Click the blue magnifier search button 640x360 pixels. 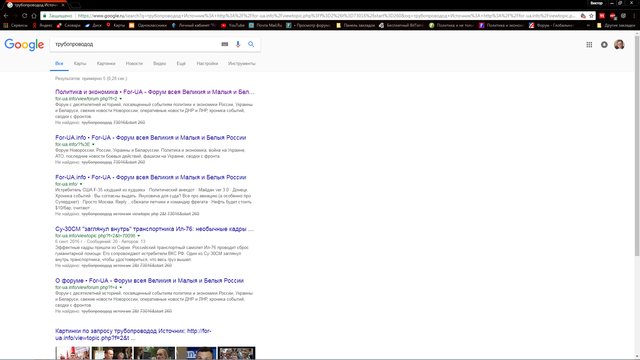coord(251,44)
